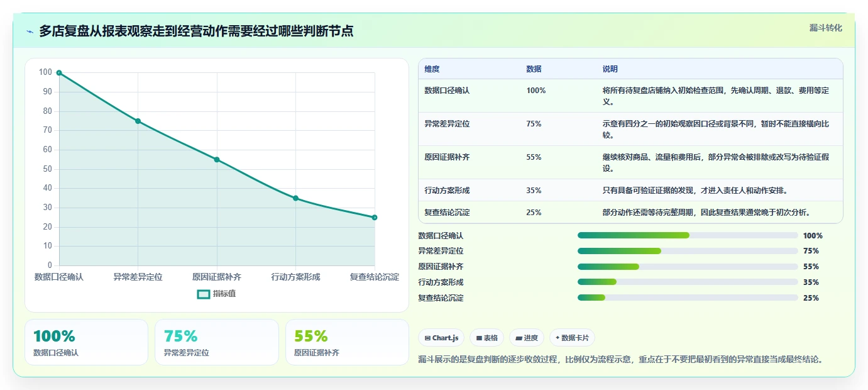The height and width of the screenshot is (390, 868).
Task: Click the 35% value in the table
Action: click(534, 191)
